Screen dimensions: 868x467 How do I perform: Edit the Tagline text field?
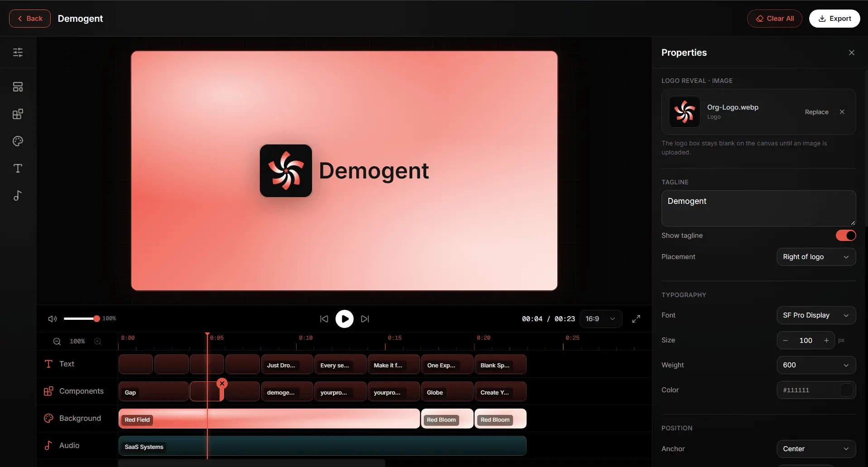tap(759, 208)
